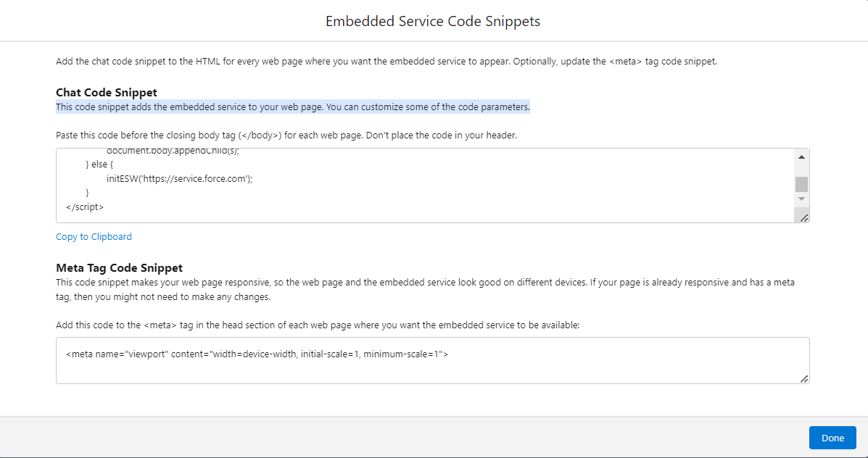Click the document.body.appendChild(s) code line

click(x=172, y=151)
